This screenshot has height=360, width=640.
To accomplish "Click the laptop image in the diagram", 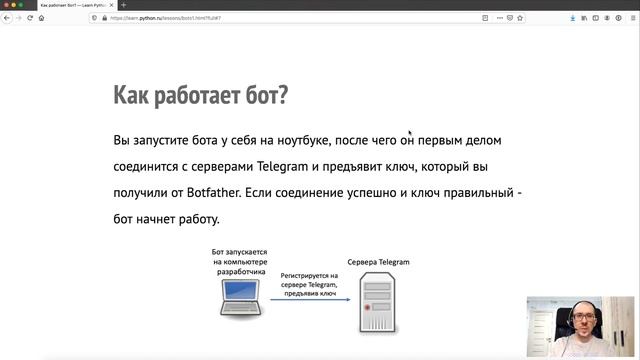I will (x=241, y=298).
